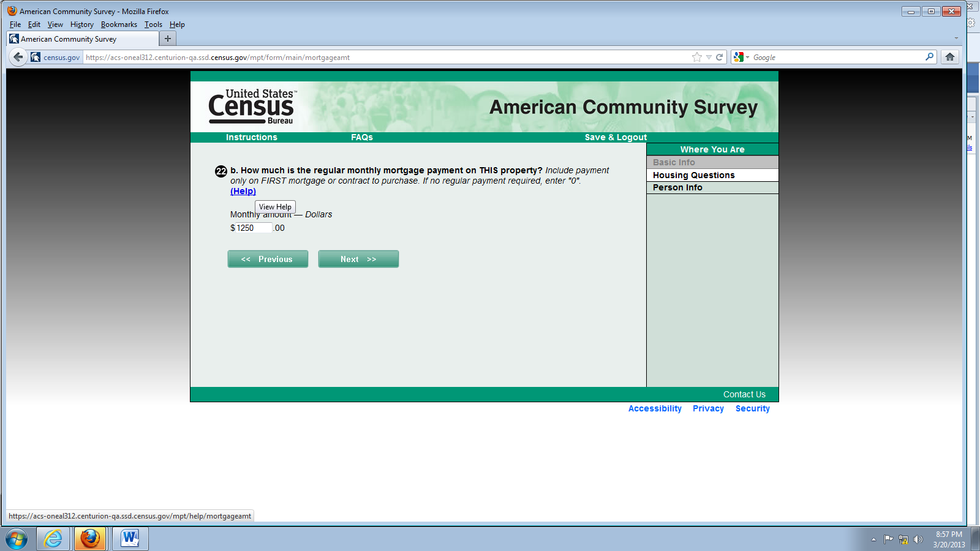Open the search engine dropdown next to Google icon

(x=747, y=57)
